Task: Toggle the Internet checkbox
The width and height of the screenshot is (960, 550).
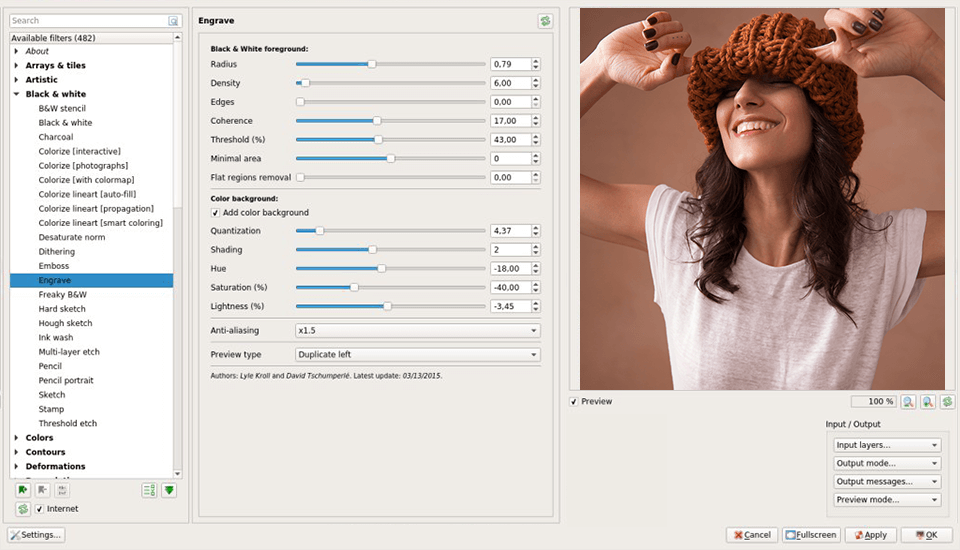Action: tap(39, 509)
